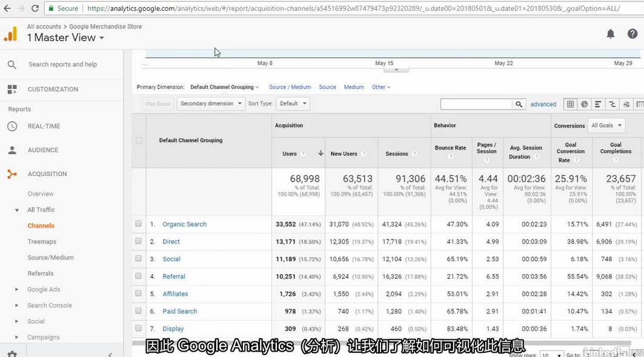Collapse sidebar with the chevron arrow
The image size is (644, 357).
click(110, 354)
